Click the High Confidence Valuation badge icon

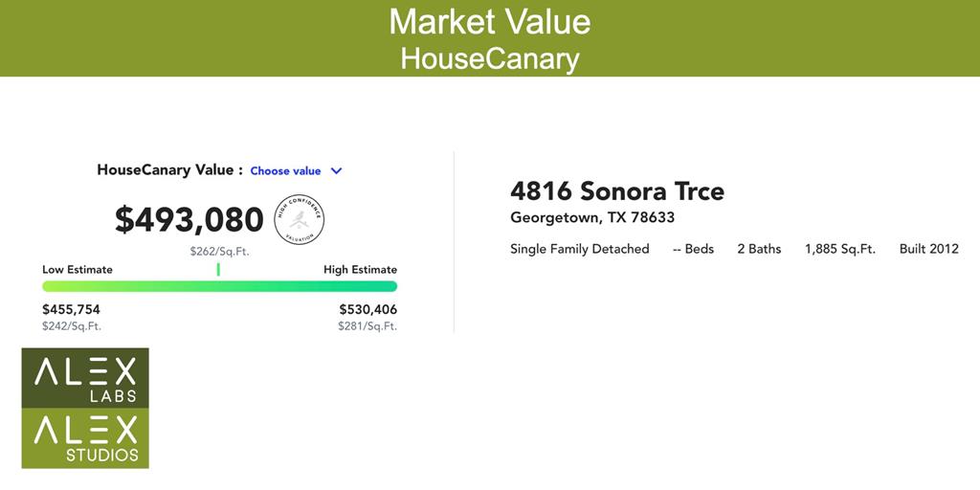coord(300,219)
